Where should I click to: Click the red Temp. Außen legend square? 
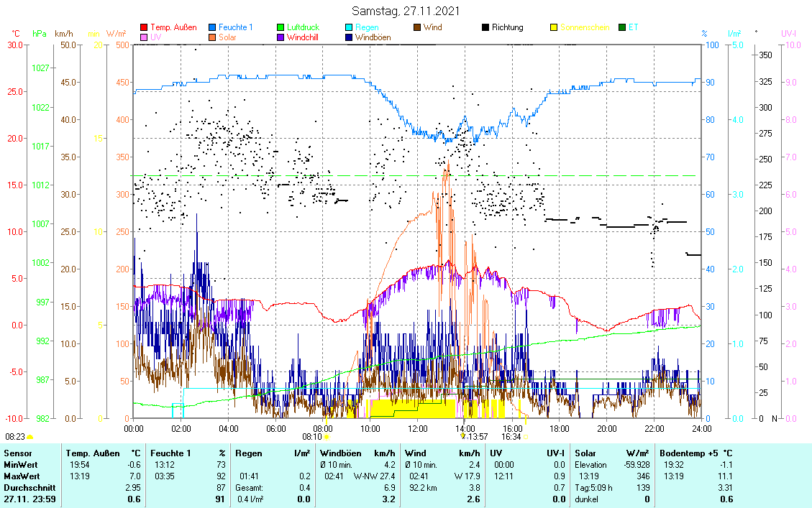(x=144, y=28)
